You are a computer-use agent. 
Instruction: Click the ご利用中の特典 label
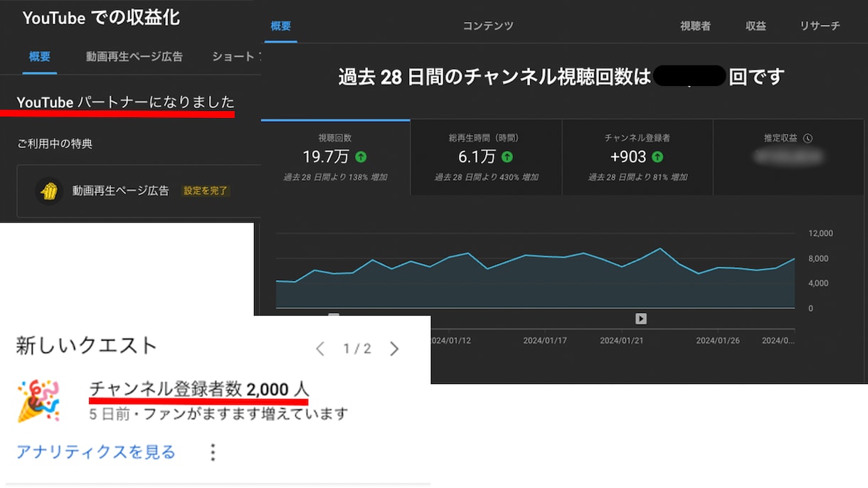(55, 144)
